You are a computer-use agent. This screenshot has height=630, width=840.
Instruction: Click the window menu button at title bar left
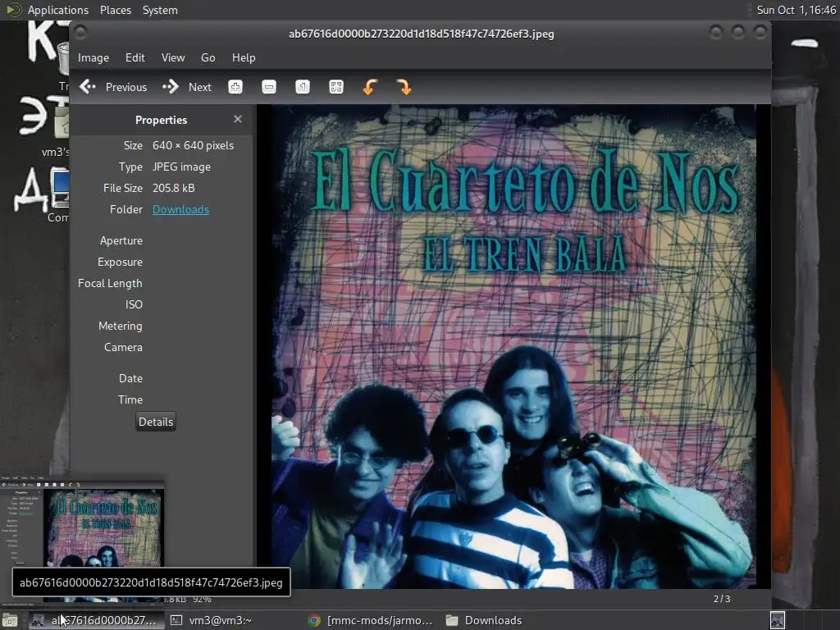(x=80, y=33)
